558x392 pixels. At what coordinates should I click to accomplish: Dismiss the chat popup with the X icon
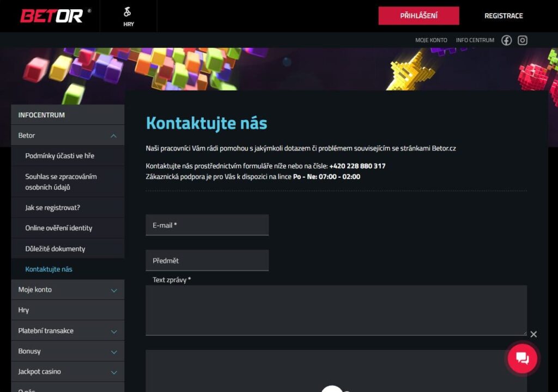pyautogui.click(x=532, y=334)
